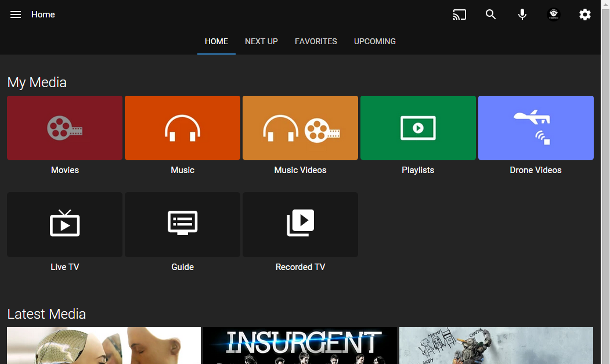Switch to the Next Up tab

[x=261, y=41]
